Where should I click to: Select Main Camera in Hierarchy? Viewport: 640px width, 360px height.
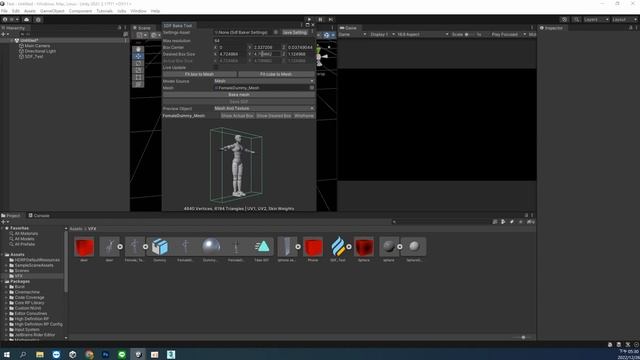click(37, 46)
